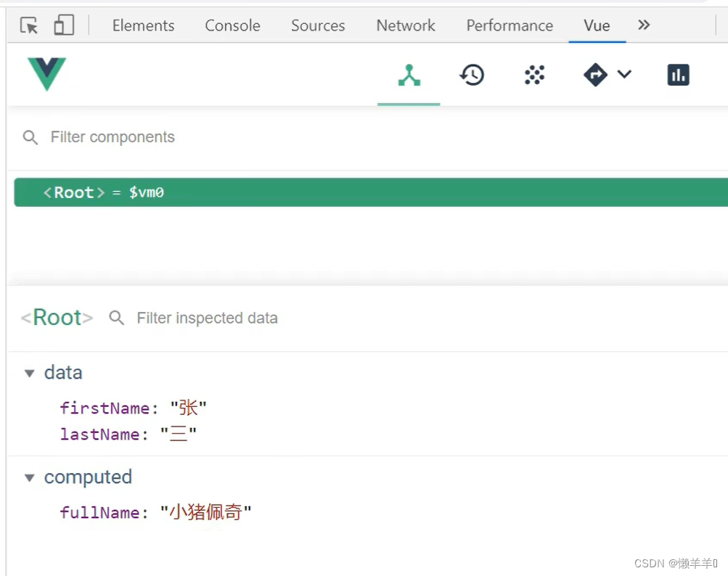Viewport: 728px width, 576px height.
Task: Click the Vue logo icon
Action: (46, 75)
